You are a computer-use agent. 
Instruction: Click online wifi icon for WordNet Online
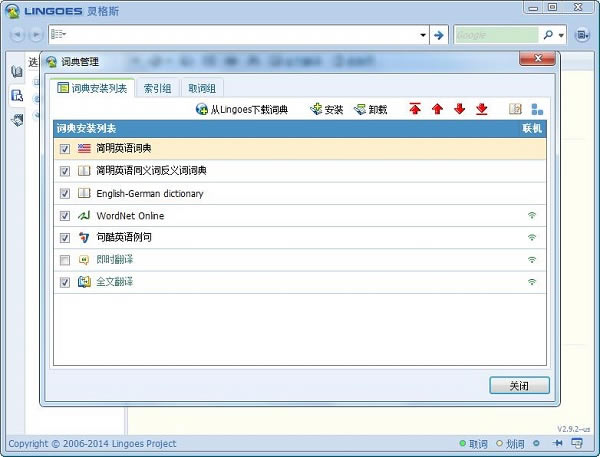[532, 215]
